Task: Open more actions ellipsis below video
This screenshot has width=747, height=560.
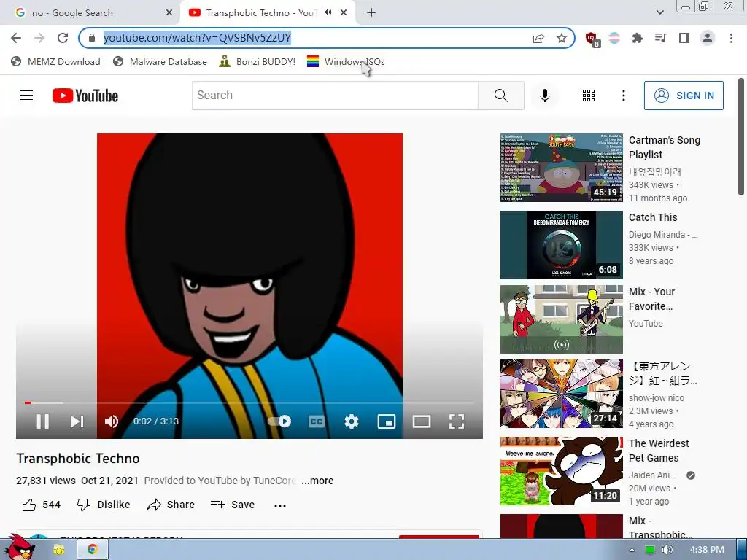Action: (x=280, y=505)
